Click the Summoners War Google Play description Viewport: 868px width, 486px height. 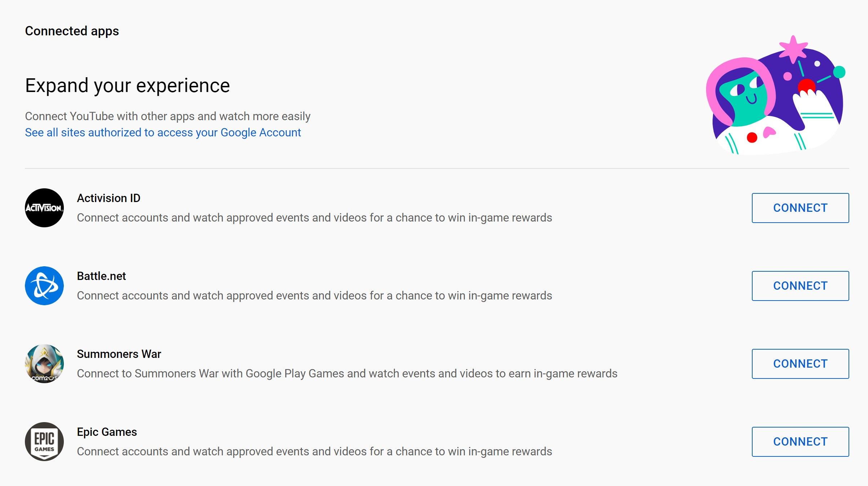[x=347, y=373]
